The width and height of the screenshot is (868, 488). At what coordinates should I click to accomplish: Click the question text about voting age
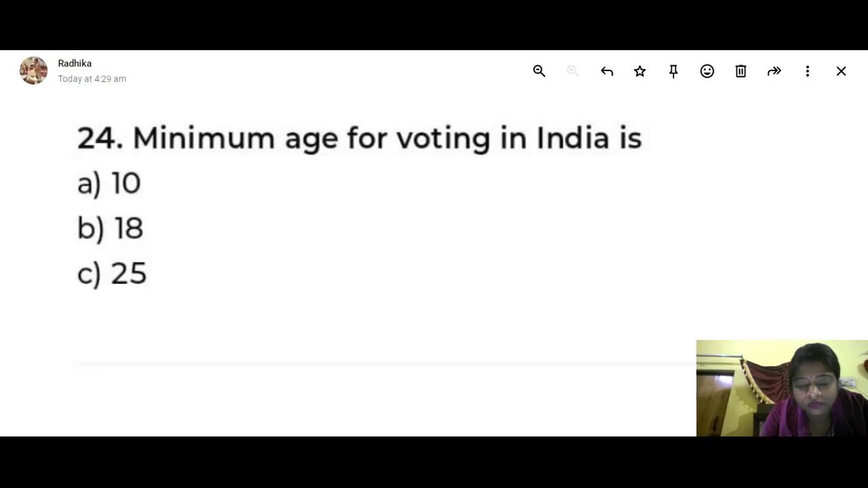[x=387, y=139]
